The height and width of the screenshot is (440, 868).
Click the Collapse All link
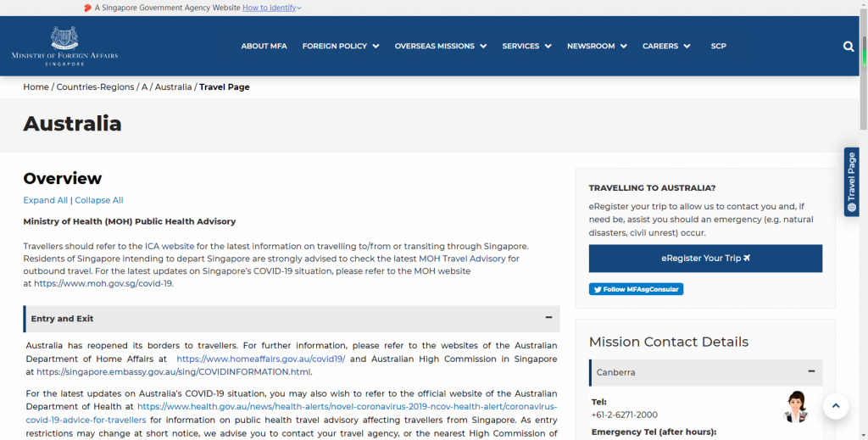pyautogui.click(x=99, y=200)
